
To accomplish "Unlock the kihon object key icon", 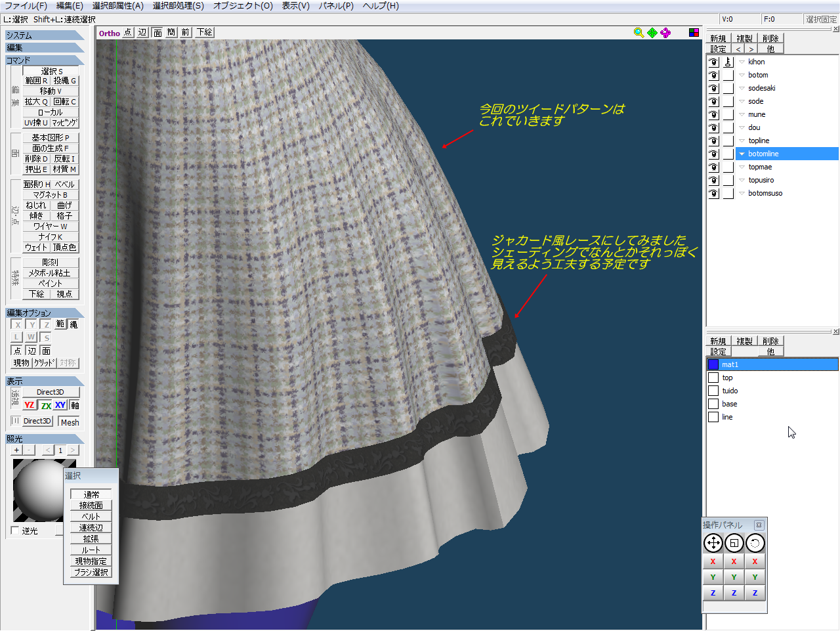I will tap(728, 62).
